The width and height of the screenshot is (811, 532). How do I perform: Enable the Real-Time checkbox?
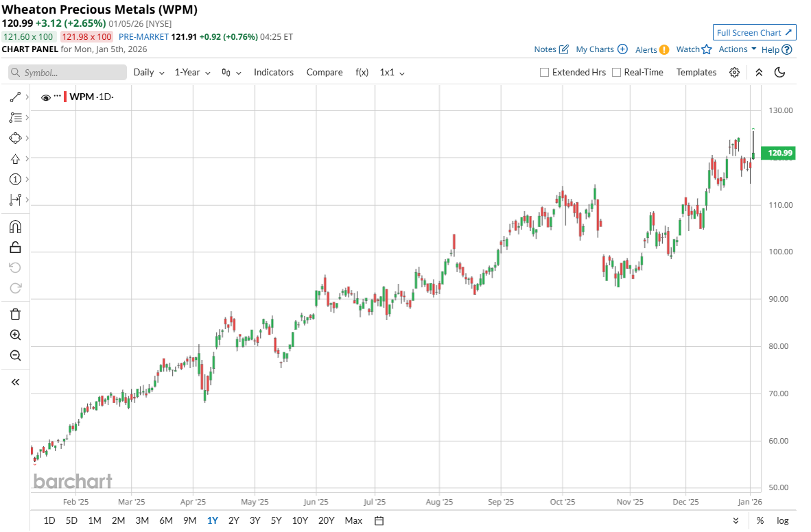click(616, 72)
